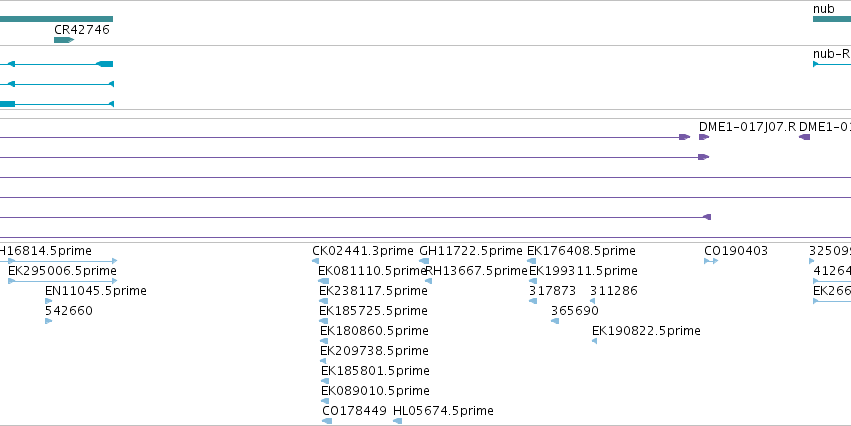Select the CR42746 gene arrow glyph
This screenshot has width=851, height=426.
(64, 40)
